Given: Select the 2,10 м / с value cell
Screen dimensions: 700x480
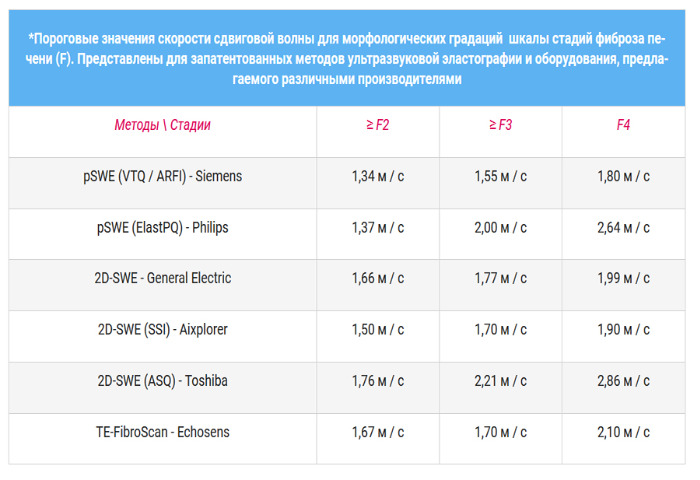Looking at the screenshot, I should pyautogui.click(x=623, y=431).
